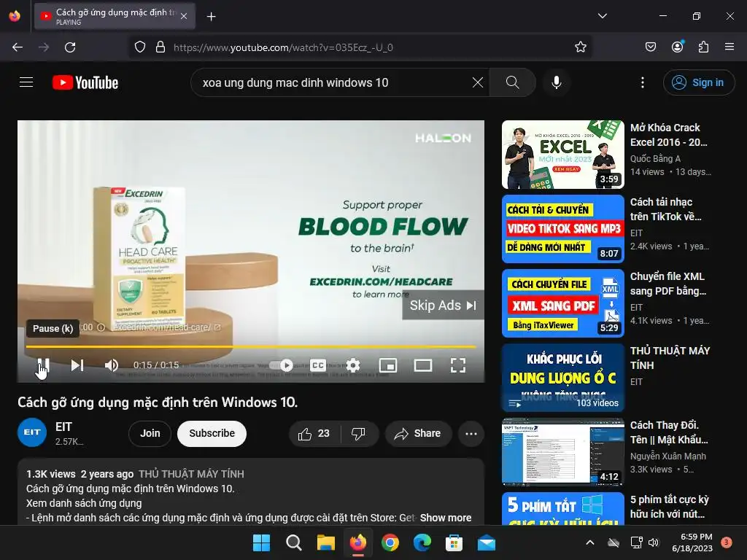
Task: Open THỦ THUẬT MÁY TÍNH hashtag link
Action: coord(191,474)
